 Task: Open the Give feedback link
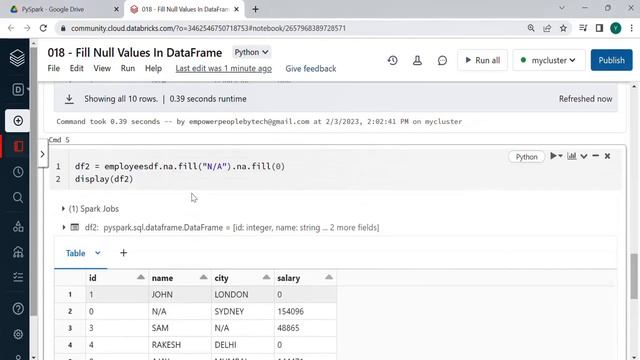pos(311,69)
